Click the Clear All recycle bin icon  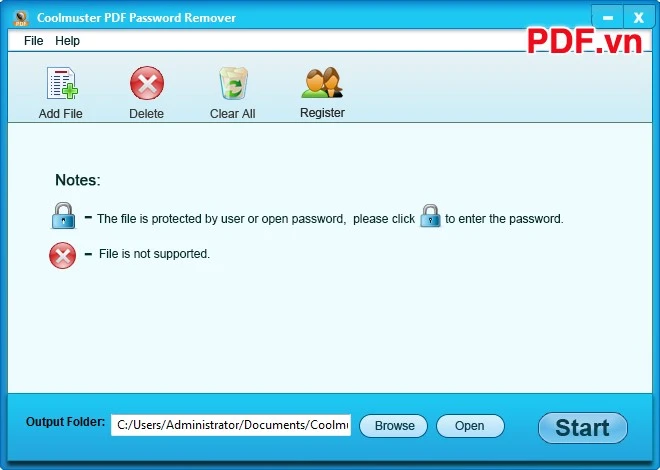coord(233,83)
